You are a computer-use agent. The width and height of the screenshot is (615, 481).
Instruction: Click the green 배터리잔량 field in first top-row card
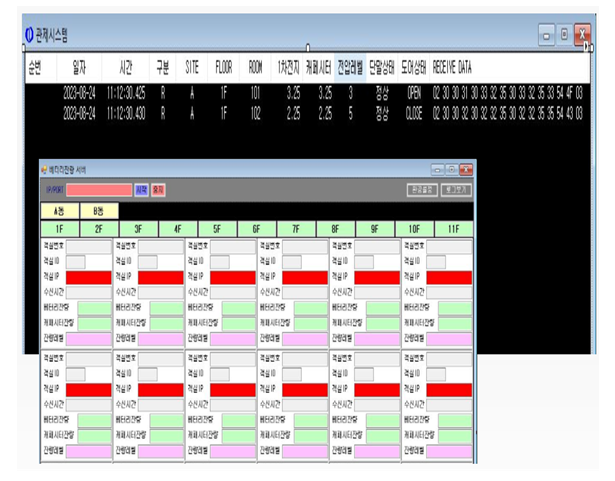tap(95, 308)
